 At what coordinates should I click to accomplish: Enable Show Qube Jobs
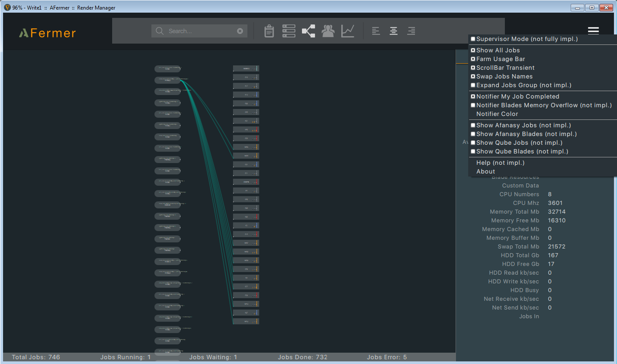tap(473, 143)
